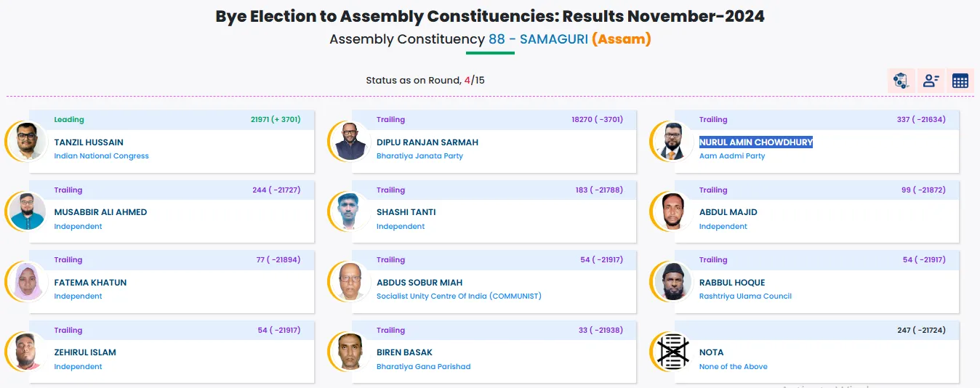Click the Leading status on Tanzil's card
Image resolution: width=980 pixels, height=388 pixels.
click(69, 120)
